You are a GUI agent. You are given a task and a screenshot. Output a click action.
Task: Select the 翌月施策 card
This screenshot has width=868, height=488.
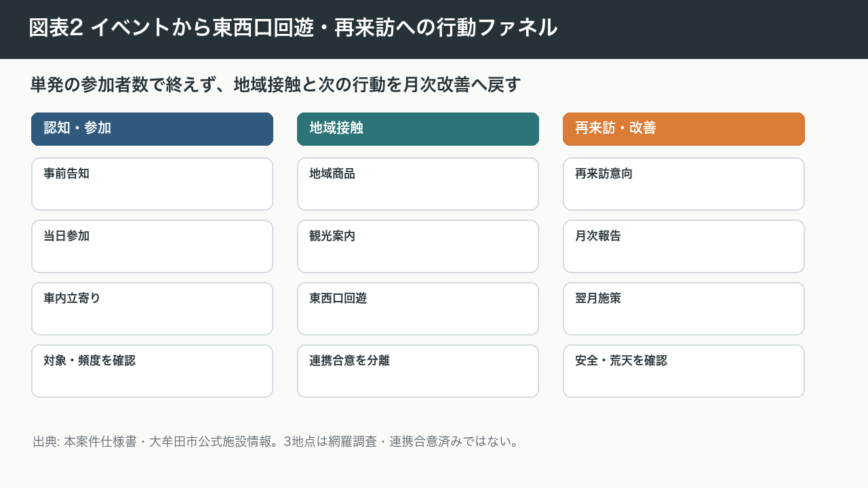(x=684, y=309)
